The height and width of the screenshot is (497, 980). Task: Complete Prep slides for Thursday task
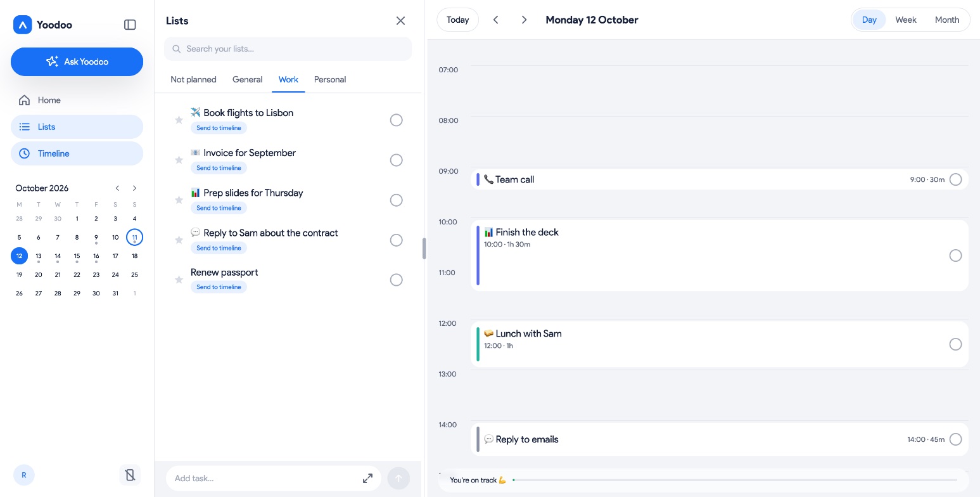[396, 200]
